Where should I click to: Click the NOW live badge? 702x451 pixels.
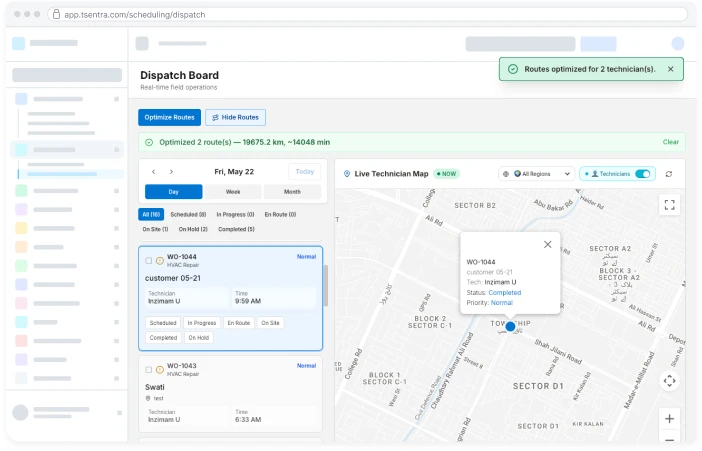click(446, 174)
